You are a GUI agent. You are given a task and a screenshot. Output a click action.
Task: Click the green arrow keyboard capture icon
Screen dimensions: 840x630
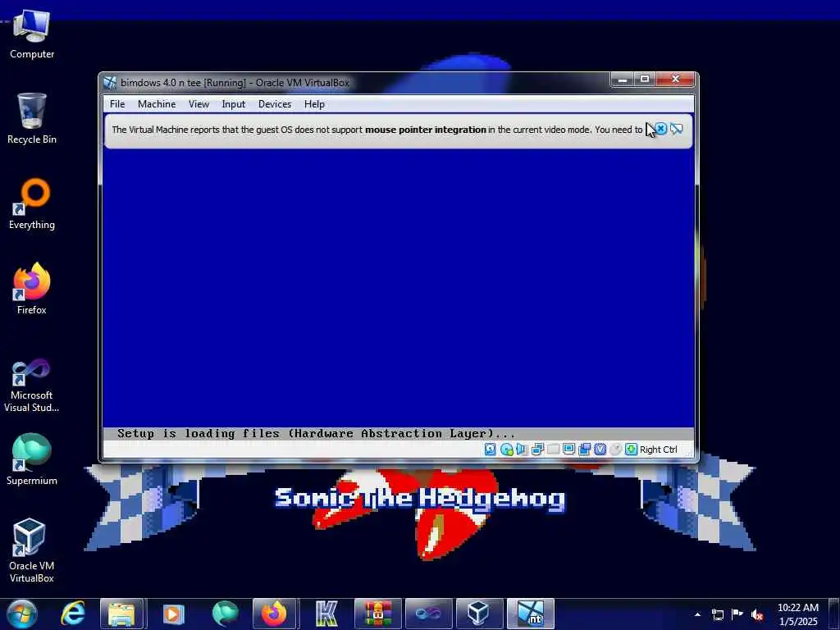[x=631, y=450]
